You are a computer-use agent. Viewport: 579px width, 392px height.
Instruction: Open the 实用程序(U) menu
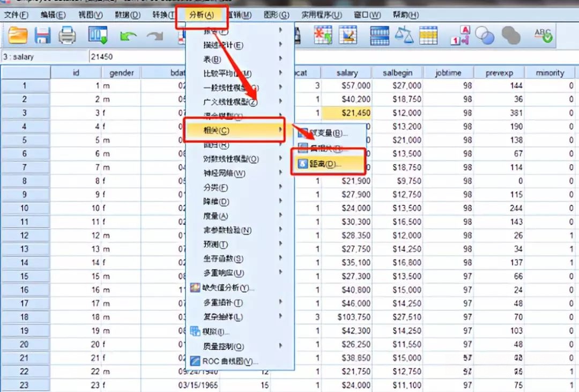322,15
